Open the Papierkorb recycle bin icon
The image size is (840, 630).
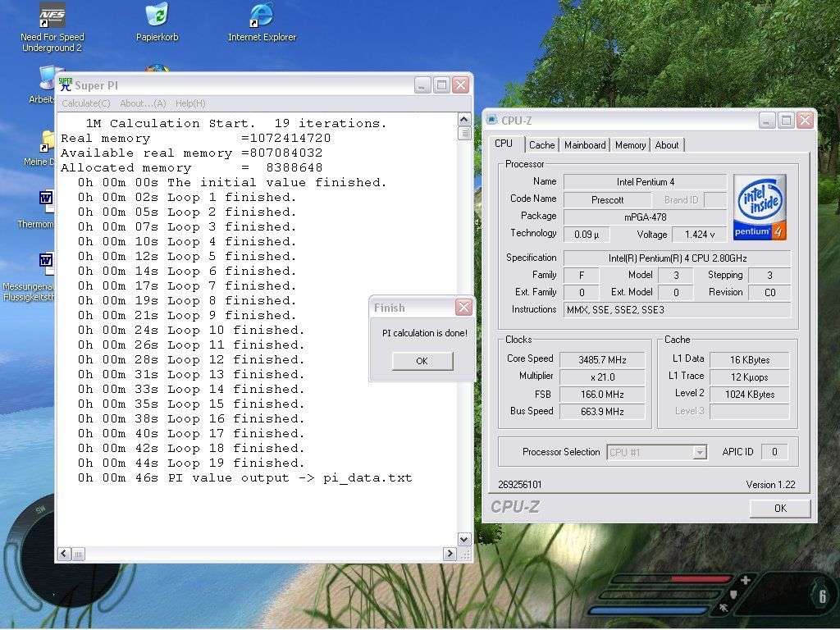pos(157,22)
